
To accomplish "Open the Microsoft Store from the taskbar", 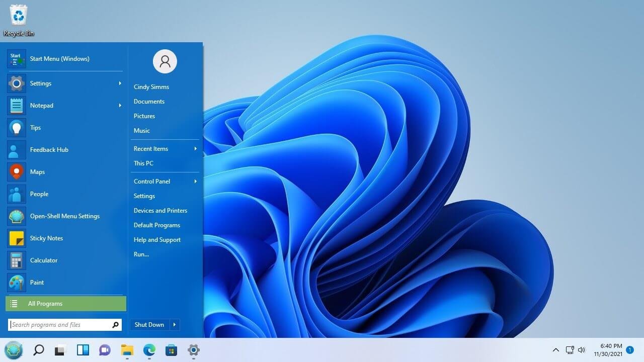I will (171, 350).
